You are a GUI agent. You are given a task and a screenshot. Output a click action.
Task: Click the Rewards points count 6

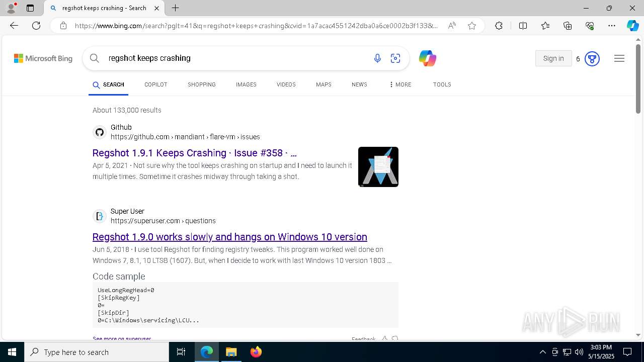tap(578, 59)
